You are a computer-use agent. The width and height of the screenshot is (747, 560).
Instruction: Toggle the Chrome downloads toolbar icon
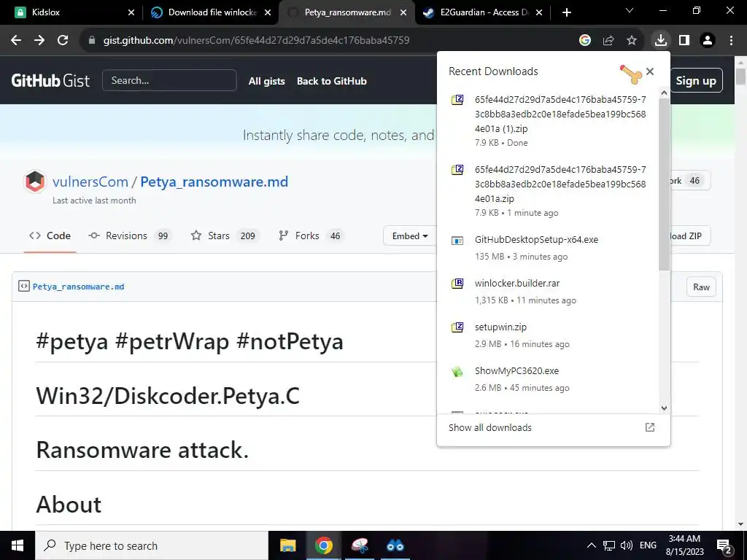pyautogui.click(x=661, y=41)
